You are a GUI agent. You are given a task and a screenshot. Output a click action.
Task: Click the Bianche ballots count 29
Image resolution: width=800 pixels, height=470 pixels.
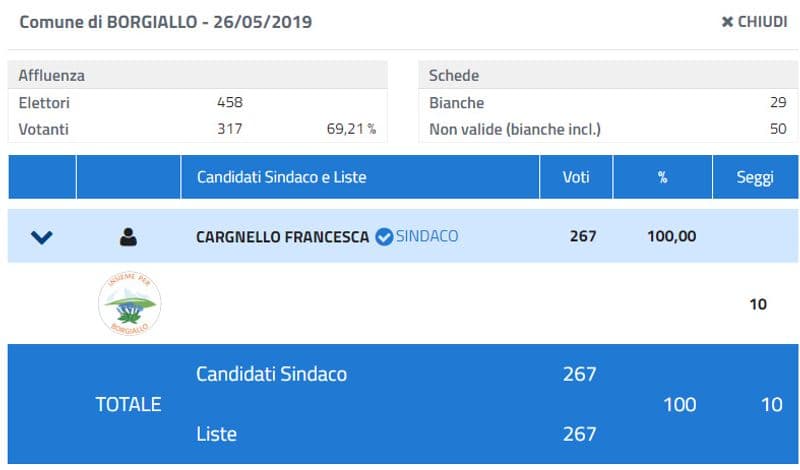(x=777, y=102)
